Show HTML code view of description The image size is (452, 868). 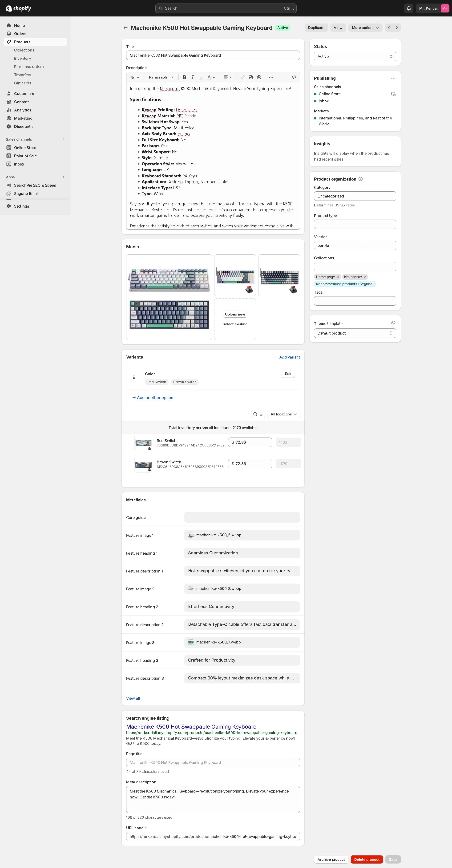[294, 77]
